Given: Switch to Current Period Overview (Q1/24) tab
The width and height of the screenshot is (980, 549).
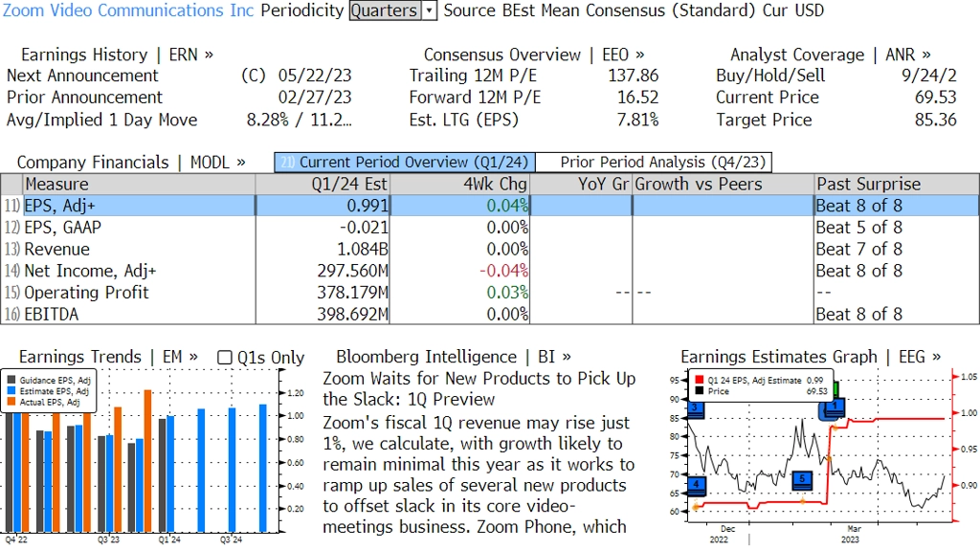Looking at the screenshot, I should point(405,163).
